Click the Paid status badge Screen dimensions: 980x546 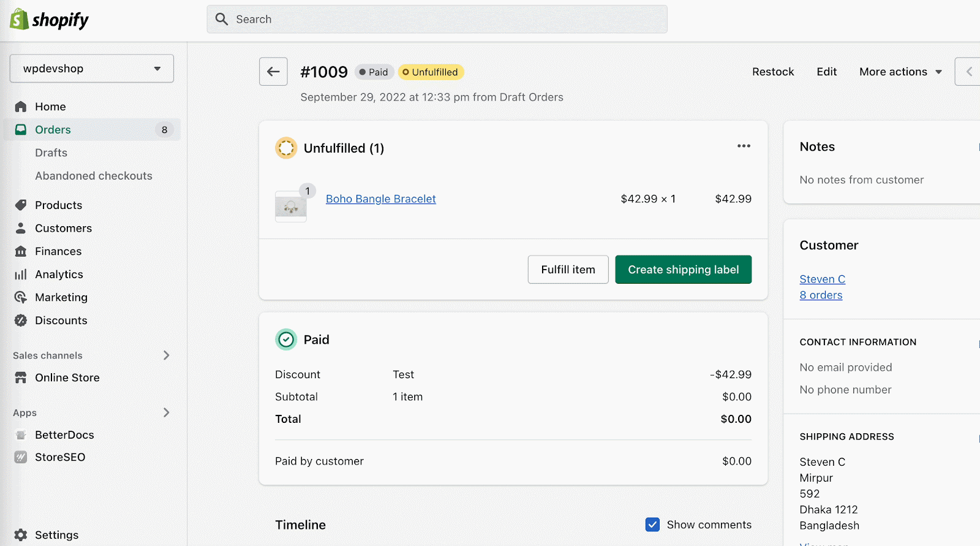click(x=374, y=72)
